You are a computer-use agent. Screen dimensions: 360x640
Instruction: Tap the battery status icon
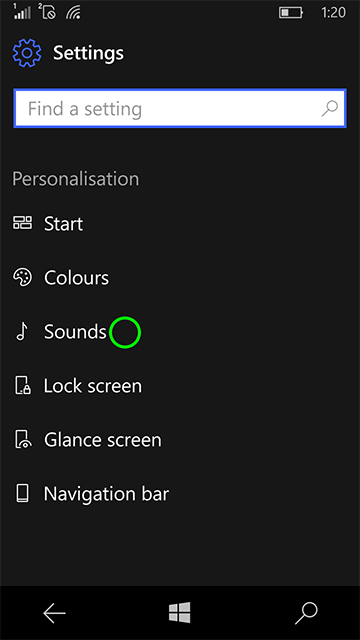(291, 13)
